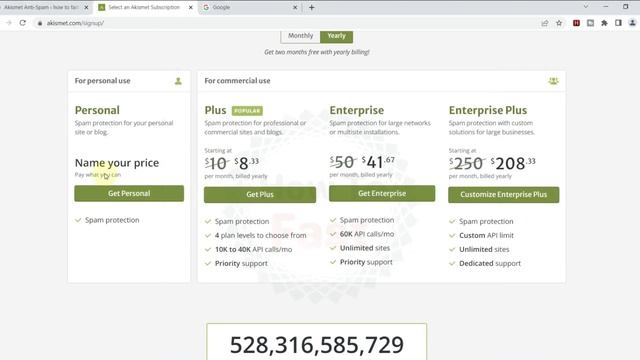
Task: Click 'Name your price' text
Action: 117,163
